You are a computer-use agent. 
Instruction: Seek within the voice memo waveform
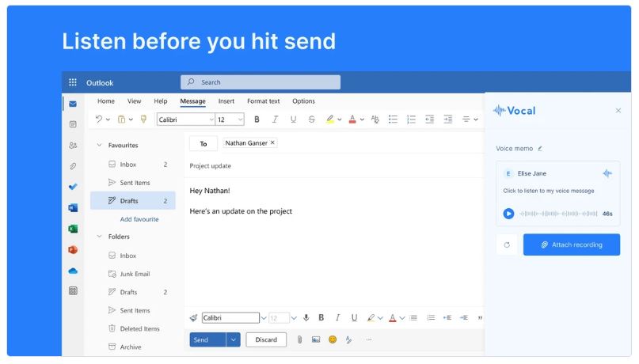558,214
